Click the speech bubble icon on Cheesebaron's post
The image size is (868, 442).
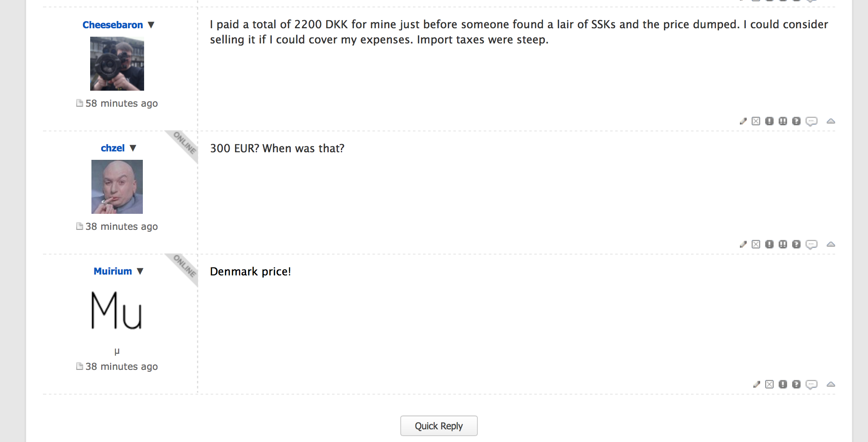811,121
